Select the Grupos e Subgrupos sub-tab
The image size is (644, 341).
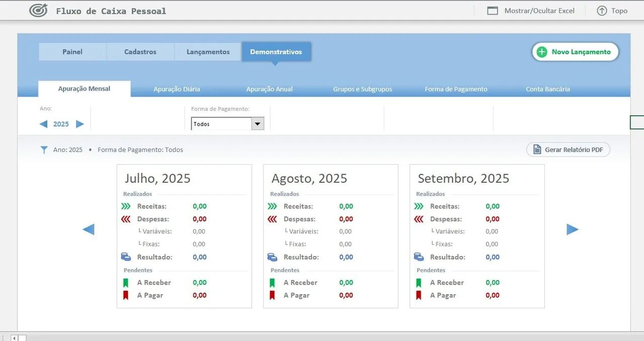(x=362, y=89)
